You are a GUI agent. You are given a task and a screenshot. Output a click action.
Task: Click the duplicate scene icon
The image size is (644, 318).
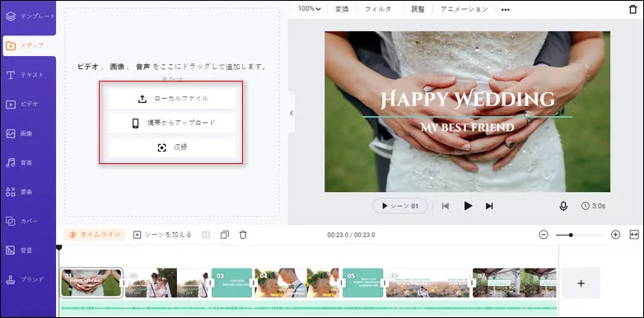[225, 235]
